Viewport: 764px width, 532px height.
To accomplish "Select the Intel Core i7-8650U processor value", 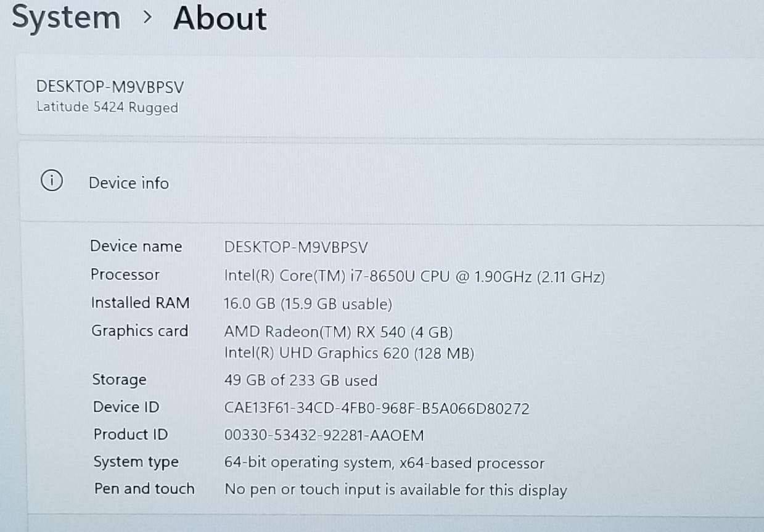I will tap(414, 277).
